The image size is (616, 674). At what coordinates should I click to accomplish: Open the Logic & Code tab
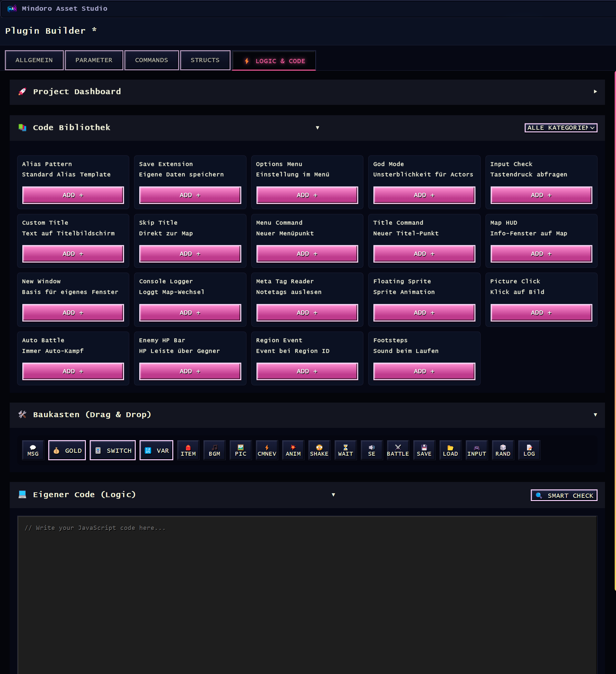(274, 61)
